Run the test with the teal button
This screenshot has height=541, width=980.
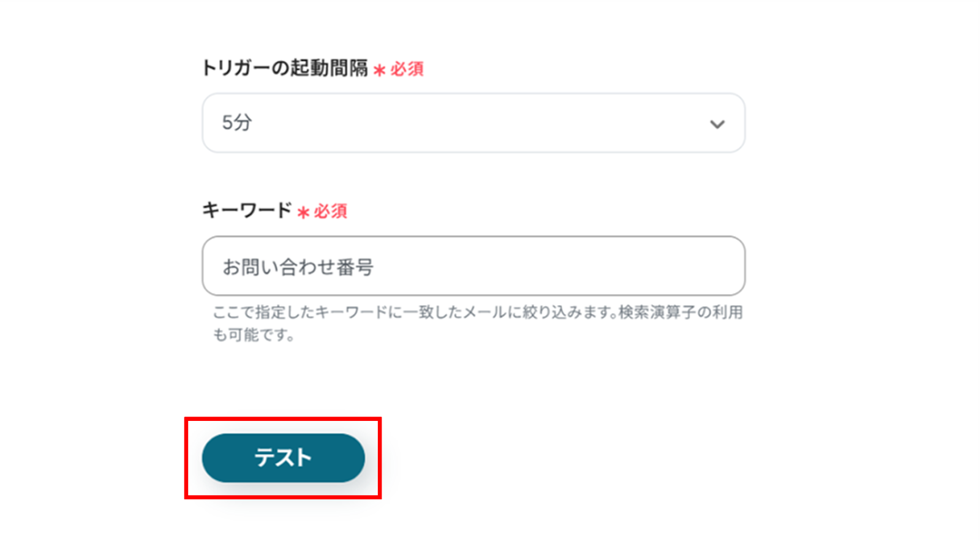click(x=283, y=458)
